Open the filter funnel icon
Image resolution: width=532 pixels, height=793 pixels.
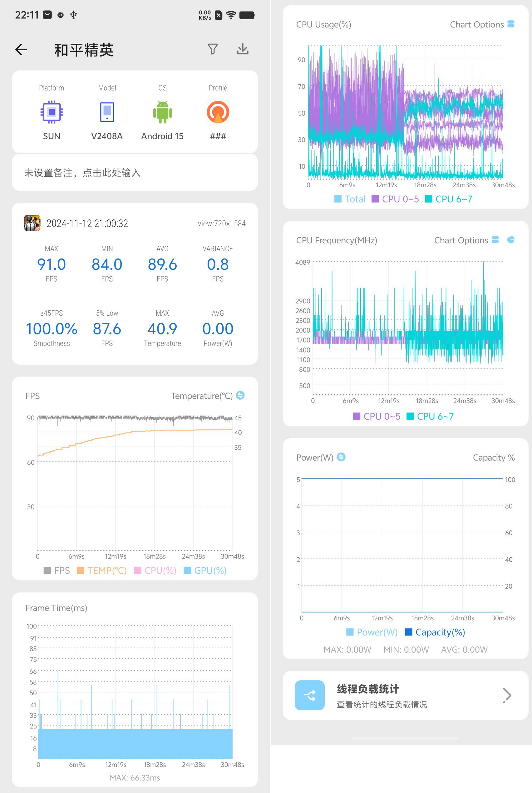213,49
